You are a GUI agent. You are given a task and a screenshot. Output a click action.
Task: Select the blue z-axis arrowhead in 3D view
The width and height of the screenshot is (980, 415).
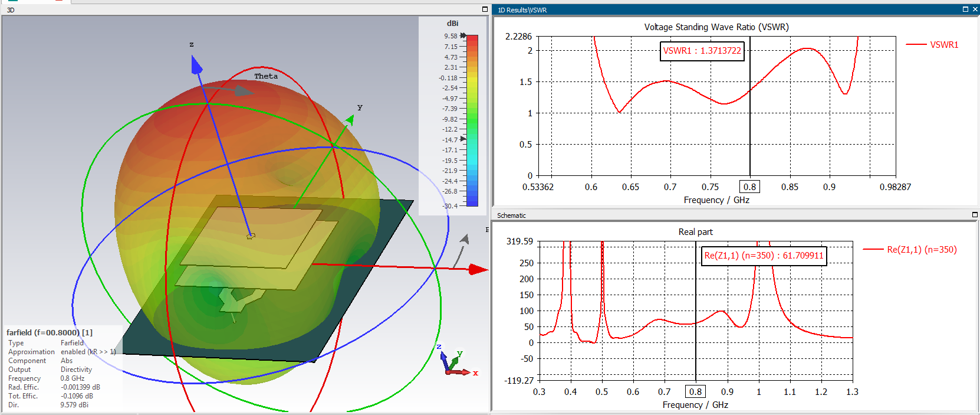(x=196, y=65)
